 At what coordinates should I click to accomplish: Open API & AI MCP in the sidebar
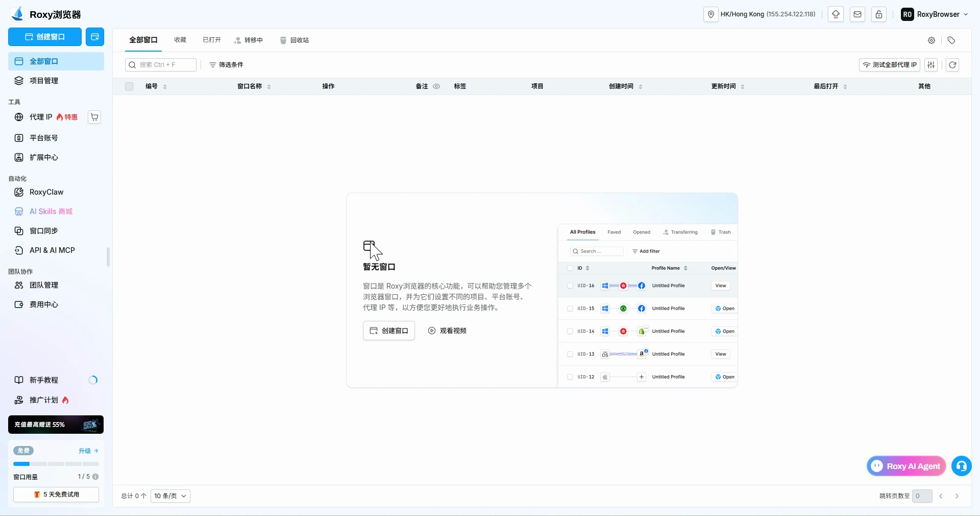[x=56, y=250]
